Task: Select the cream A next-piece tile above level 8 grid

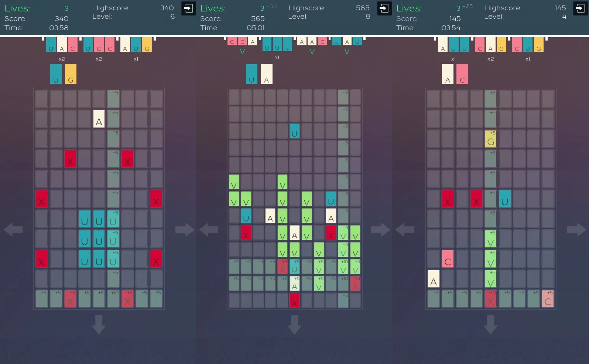Action: (x=267, y=74)
